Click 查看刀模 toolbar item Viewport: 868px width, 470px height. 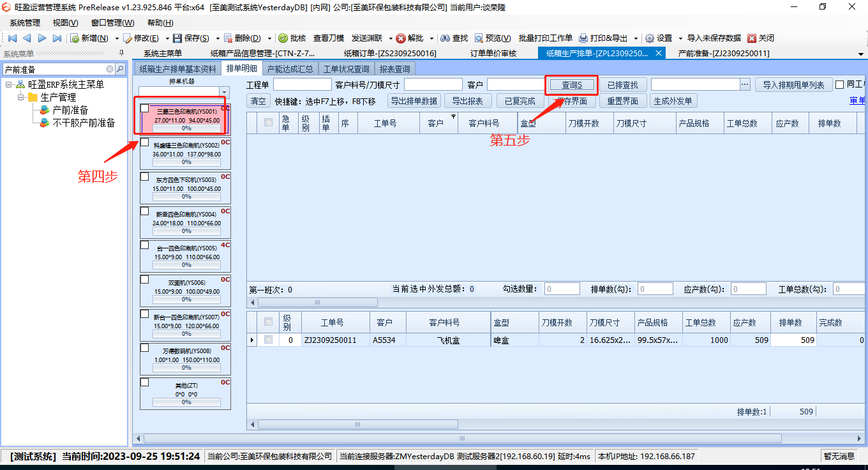click(329, 38)
